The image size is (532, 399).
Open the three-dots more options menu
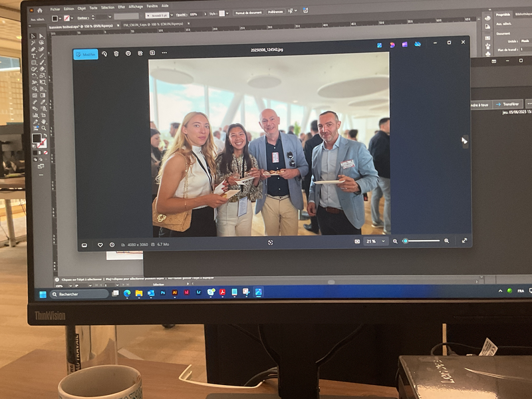click(x=164, y=53)
